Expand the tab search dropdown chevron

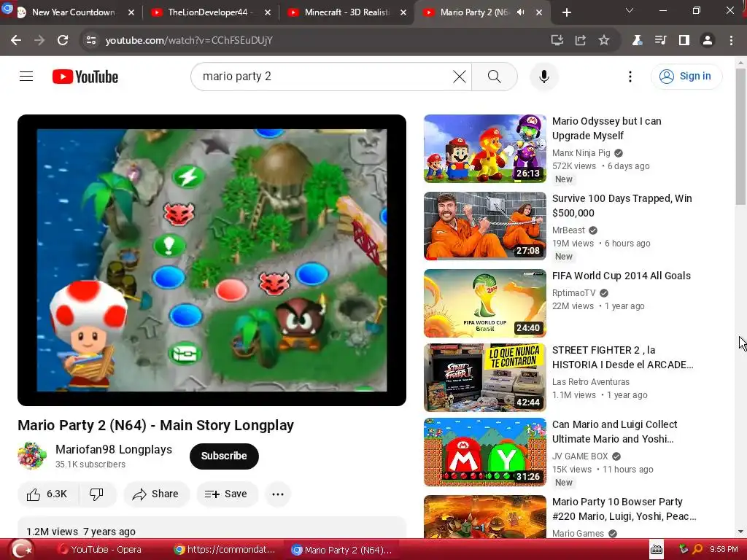pos(630,10)
